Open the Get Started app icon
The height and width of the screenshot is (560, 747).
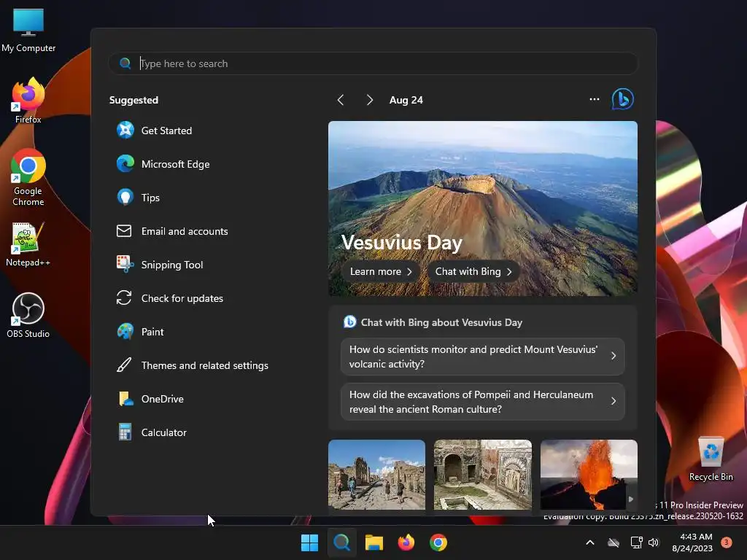click(125, 130)
